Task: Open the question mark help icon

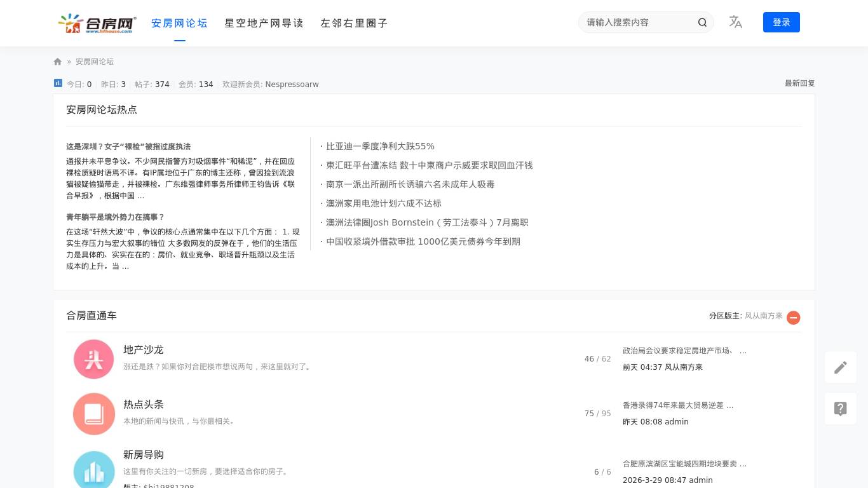Action: pos(840,409)
